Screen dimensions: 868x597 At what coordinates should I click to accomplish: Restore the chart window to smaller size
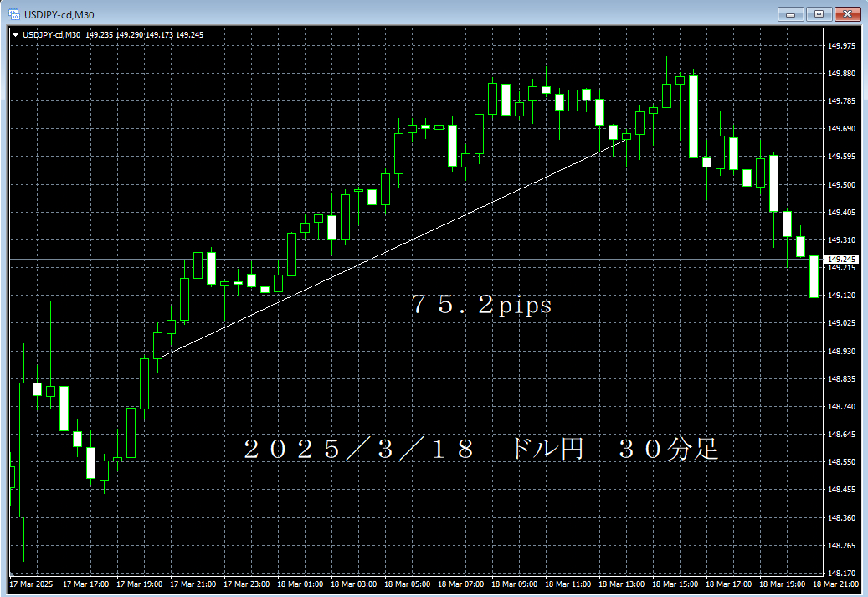[818, 13]
